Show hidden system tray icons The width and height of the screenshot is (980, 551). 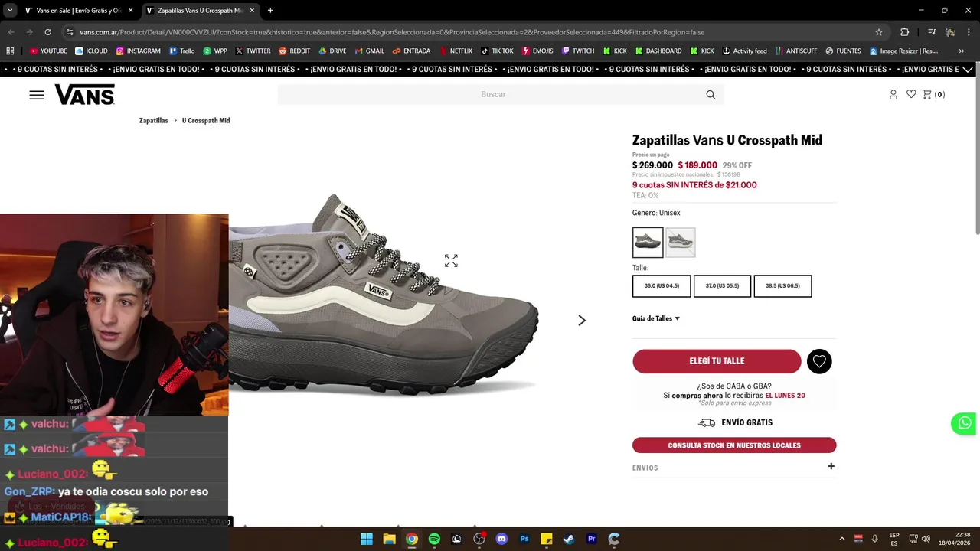point(841,539)
